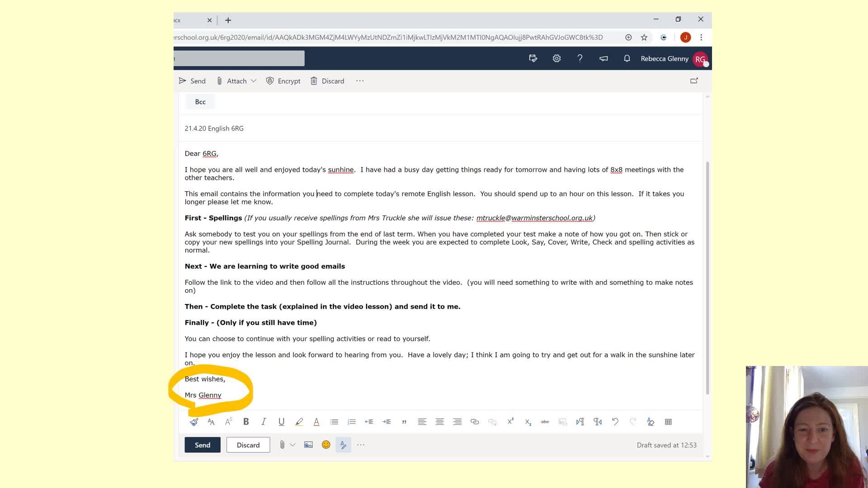868x488 pixels.
Task: Toggle italic text formatting
Action: [264, 422]
